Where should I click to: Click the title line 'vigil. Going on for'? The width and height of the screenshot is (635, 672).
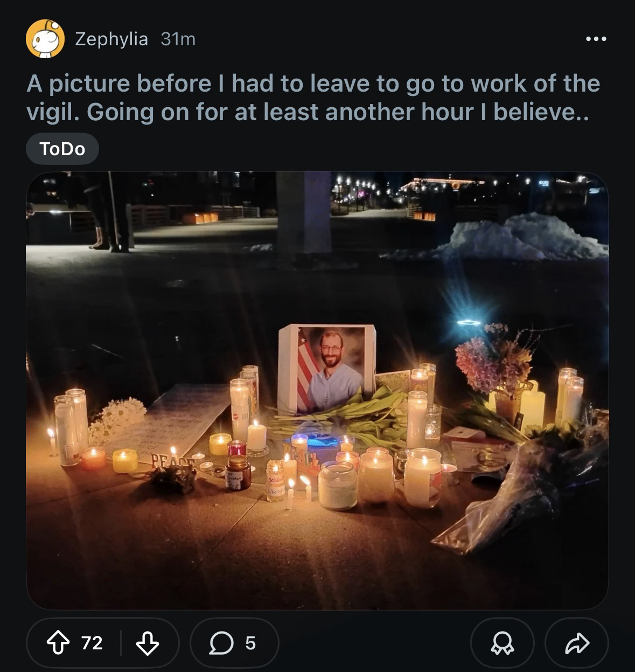coord(307,112)
